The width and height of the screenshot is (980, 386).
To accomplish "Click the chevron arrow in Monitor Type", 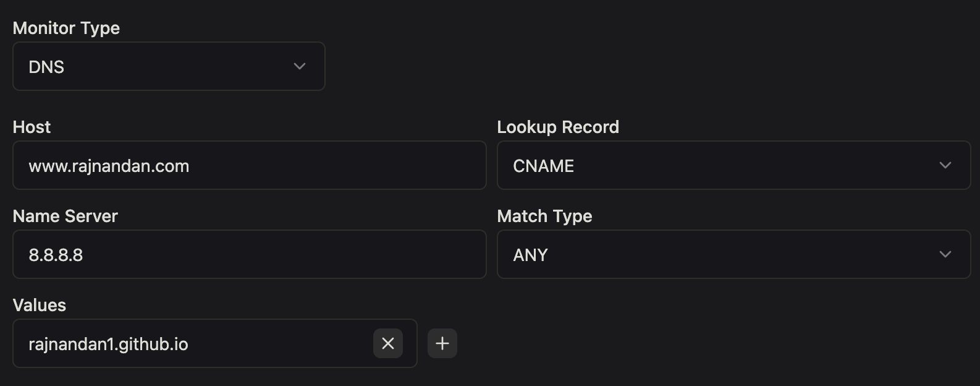I will (300, 66).
